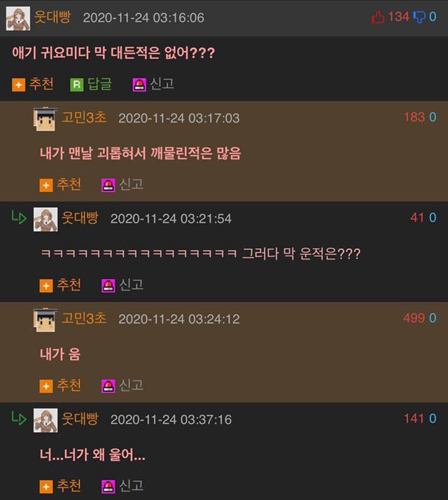The width and height of the screenshot is (448, 500).
Task: Click the pink siren 신고 icon under the top comment
Action: [139, 85]
